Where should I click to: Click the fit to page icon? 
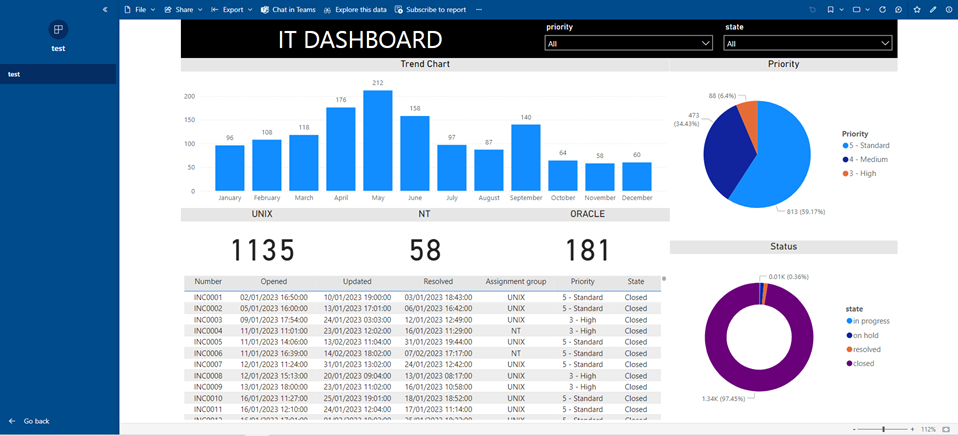946,428
